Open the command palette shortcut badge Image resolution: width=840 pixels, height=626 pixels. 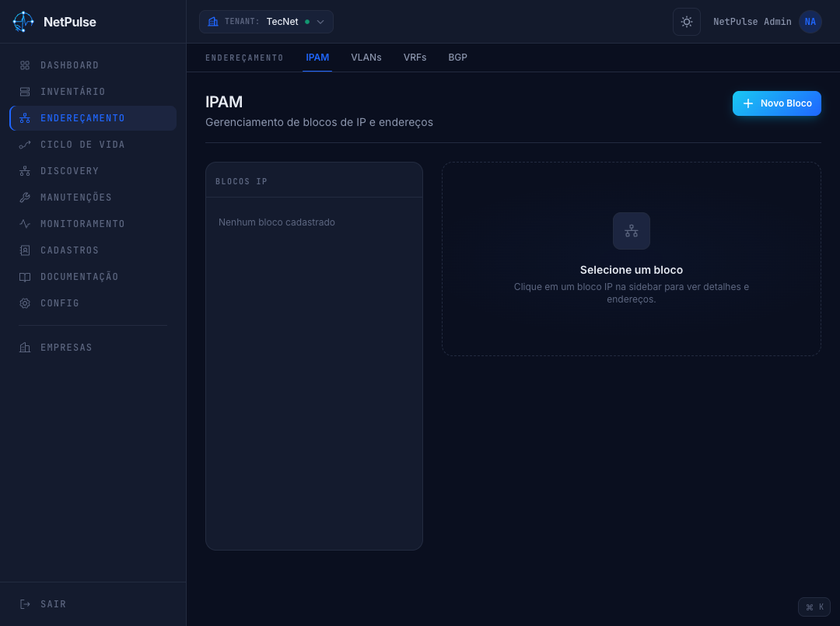coord(814,607)
